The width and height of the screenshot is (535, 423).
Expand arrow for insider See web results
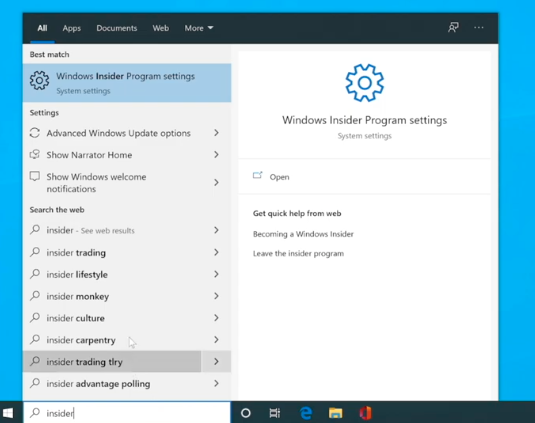point(216,230)
